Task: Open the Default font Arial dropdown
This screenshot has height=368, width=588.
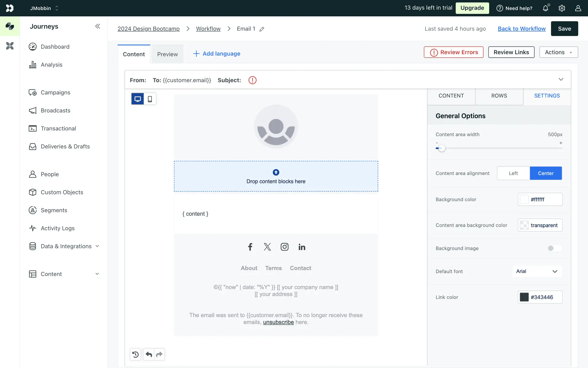Action: [537, 271]
